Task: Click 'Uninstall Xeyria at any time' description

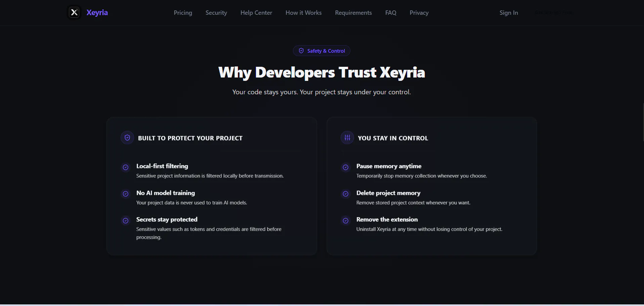Action: pyautogui.click(x=429, y=229)
